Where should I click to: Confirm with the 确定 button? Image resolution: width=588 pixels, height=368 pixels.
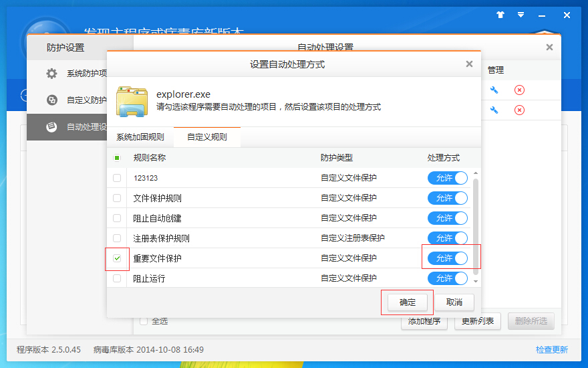point(408,302)
